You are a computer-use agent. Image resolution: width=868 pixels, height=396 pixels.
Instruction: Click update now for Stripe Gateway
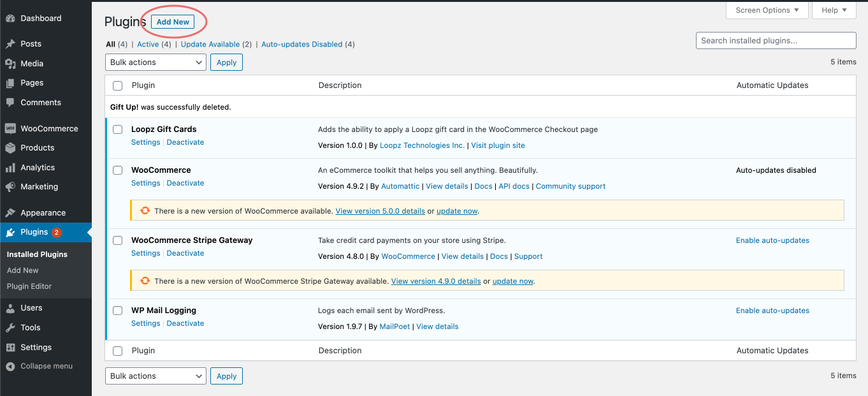point(513,281)
